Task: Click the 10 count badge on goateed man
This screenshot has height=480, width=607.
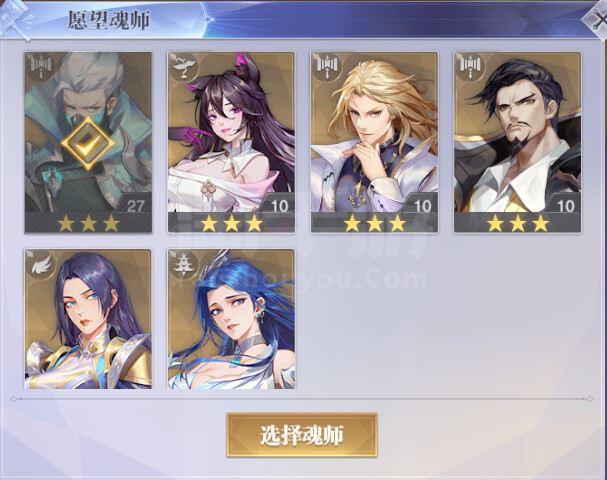Action: (x=565, y=206)
